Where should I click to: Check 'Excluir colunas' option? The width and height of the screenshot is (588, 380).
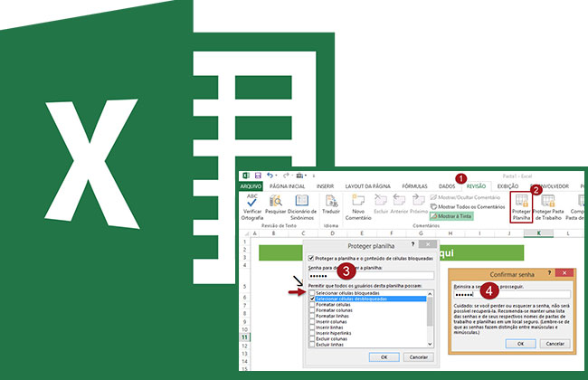(312, 338)
